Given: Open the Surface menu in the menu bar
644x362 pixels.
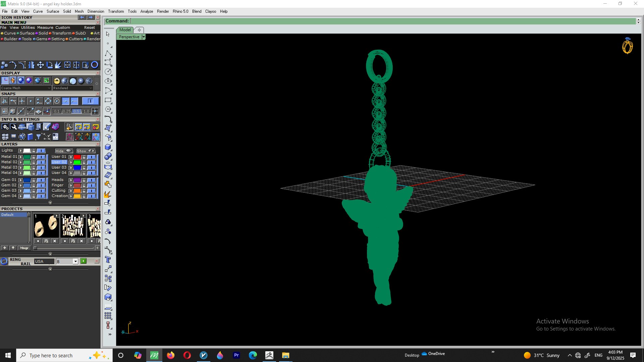Looking at the screenshot, I should point(53,11).
